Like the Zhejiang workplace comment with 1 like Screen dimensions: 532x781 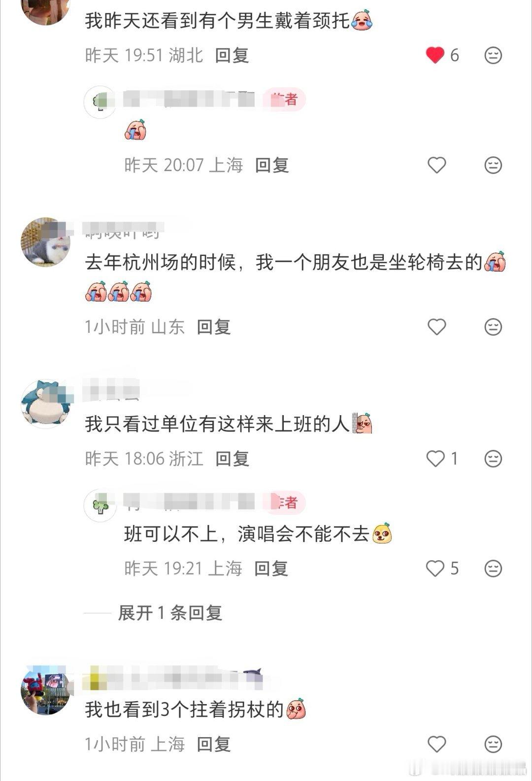(x=435, y=459)
